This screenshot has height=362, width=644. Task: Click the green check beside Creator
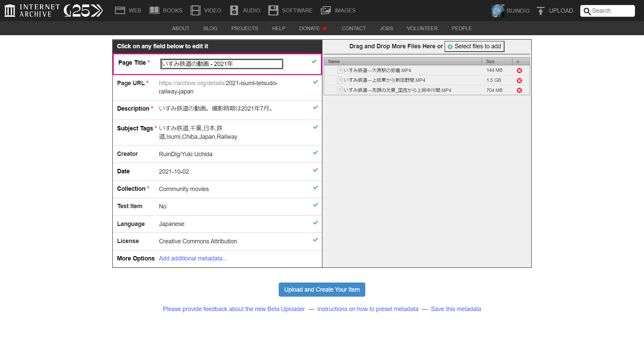coord(315,153)
